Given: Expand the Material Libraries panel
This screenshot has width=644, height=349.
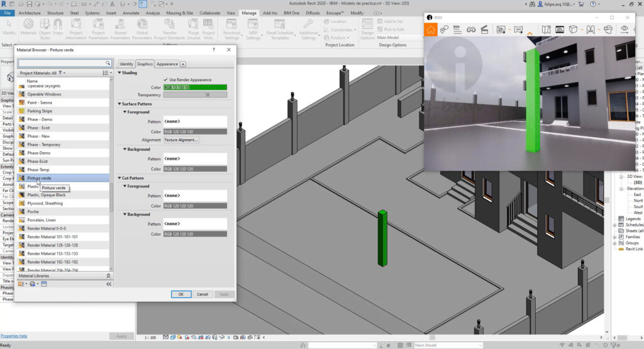Looking at the screenshot, I should [x=108, y=275].
